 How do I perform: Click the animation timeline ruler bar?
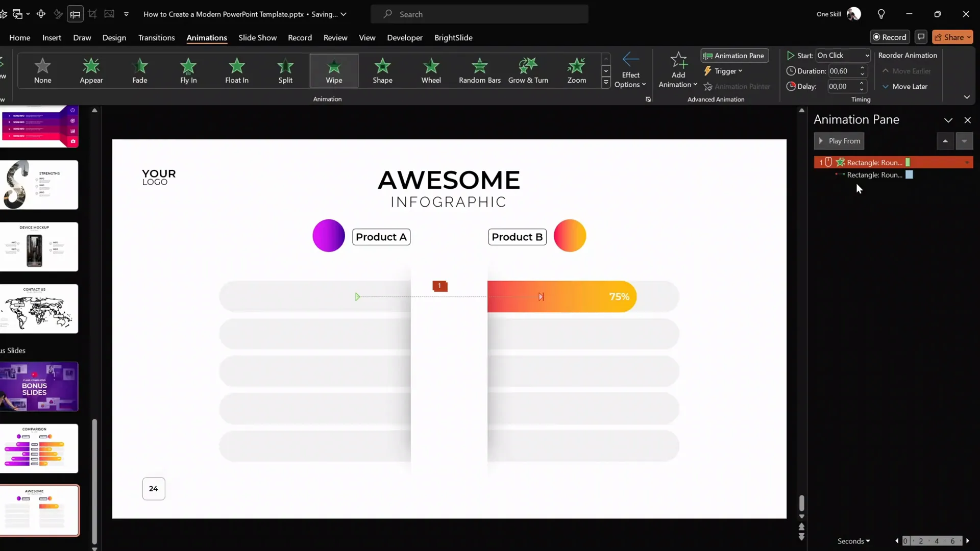pos(932,541)
